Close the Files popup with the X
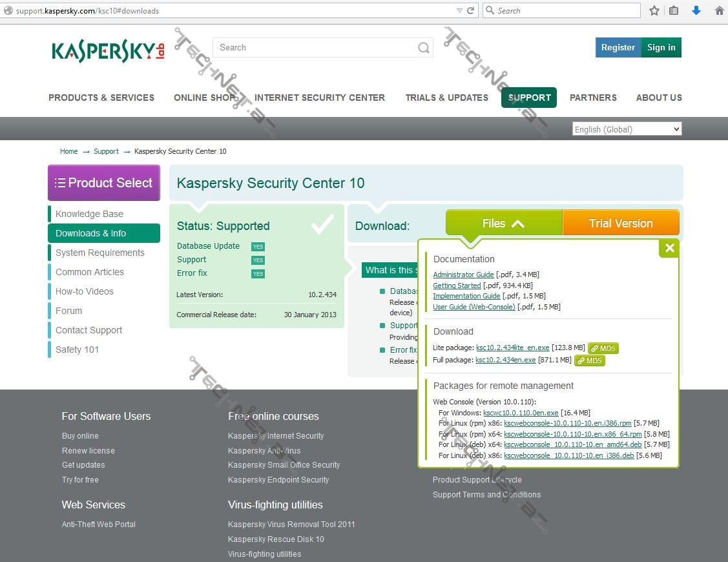The height and width of the screenshot is (562, 728). (669, 248)
